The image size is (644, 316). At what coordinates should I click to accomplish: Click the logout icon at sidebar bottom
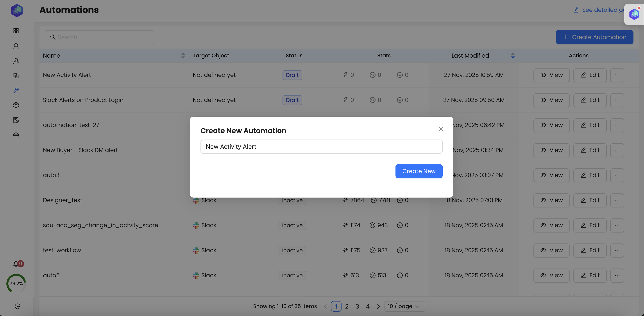[17, 306]
